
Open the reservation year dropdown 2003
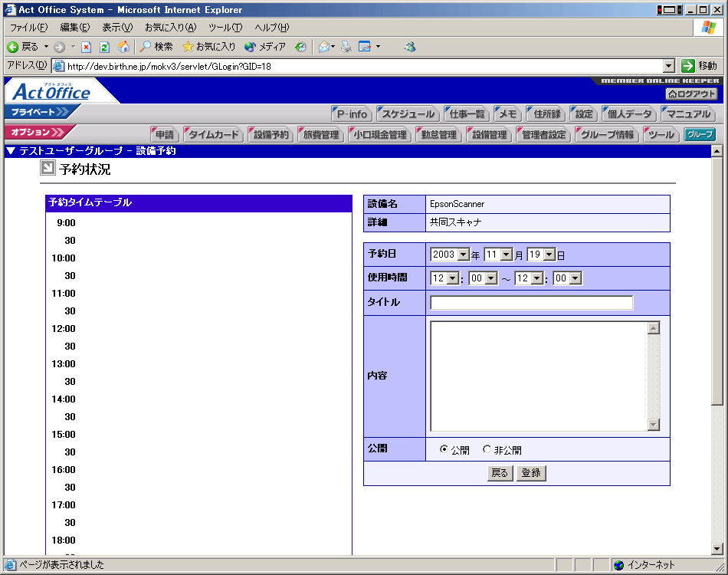pyautogui.click(x=450, y=255)
